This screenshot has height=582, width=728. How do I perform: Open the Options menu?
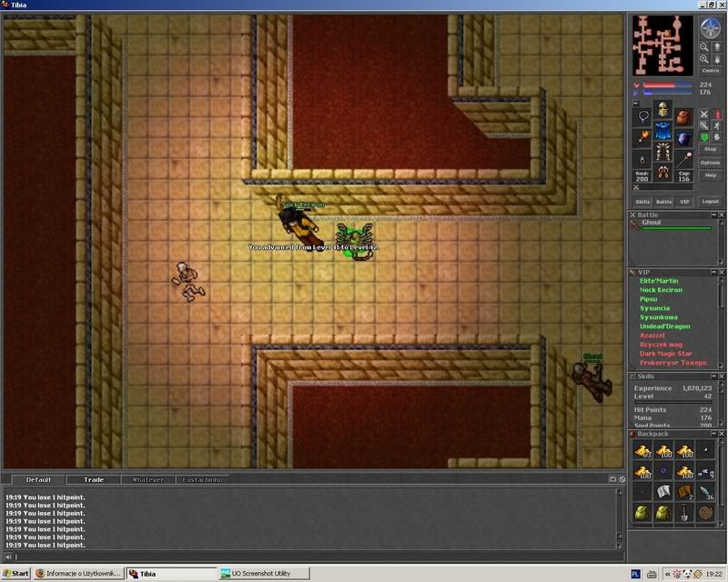click(711, 163)
